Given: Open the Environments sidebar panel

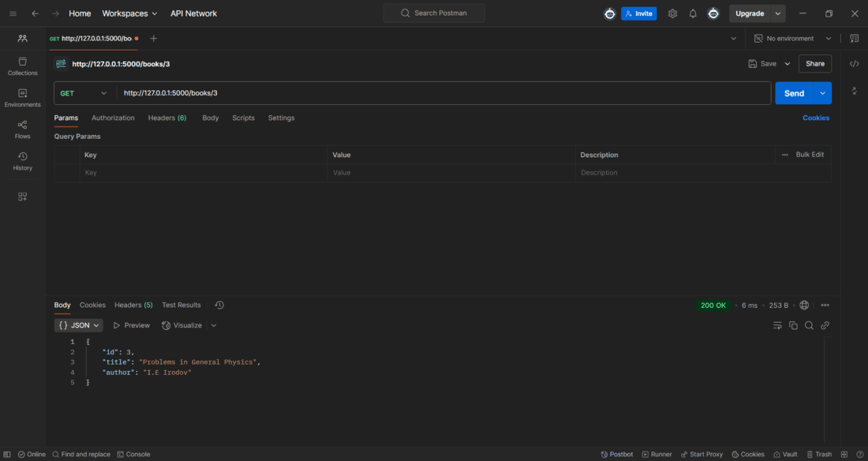Looking at the screenshot, I should tap(22, 98).
